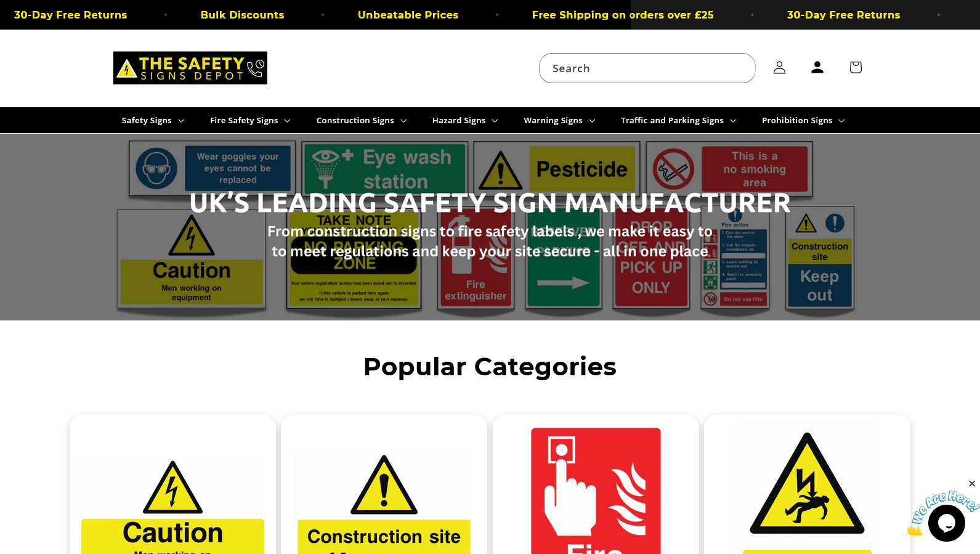Click The Safety Signs Depot logo
980x554 pixels.
[190, 68]
